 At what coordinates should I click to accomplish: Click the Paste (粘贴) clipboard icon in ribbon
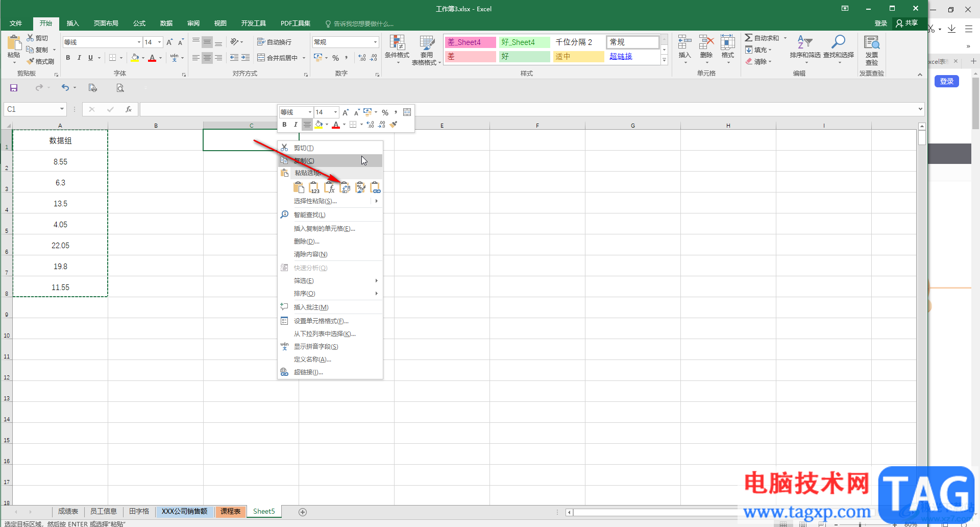[x=14, y=42]
